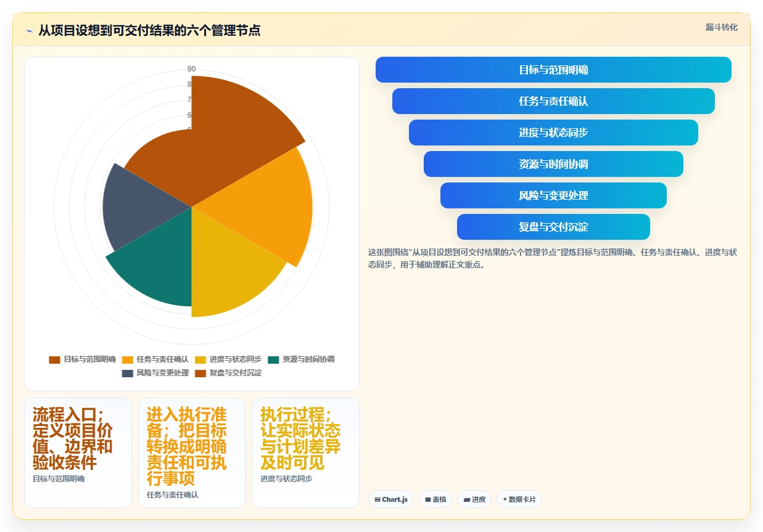Image resolution: width=763 pixels, height=532 pixels.
Task: Select the 进度与状态同步 funnel bar
Action: [553, 133]
